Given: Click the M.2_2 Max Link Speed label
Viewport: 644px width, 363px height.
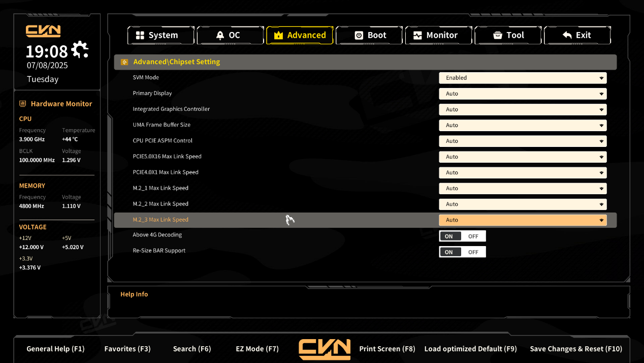Looking at the screenshot, I should [160, 203].
